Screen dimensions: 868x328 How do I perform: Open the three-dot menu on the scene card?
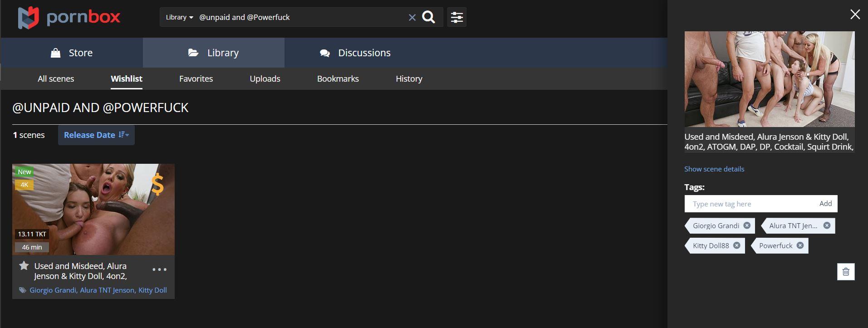click(x=159, y=269)
